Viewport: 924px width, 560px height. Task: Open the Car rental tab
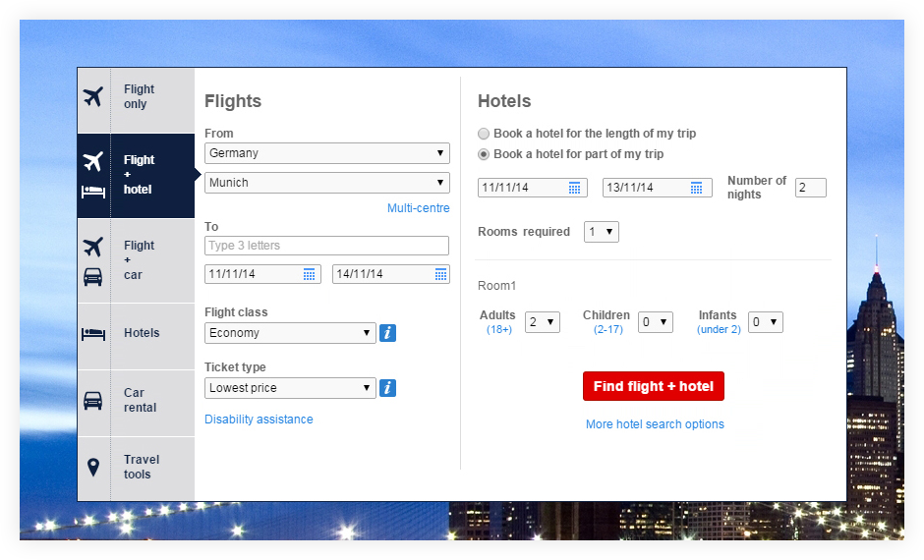(x=136, y=403)
